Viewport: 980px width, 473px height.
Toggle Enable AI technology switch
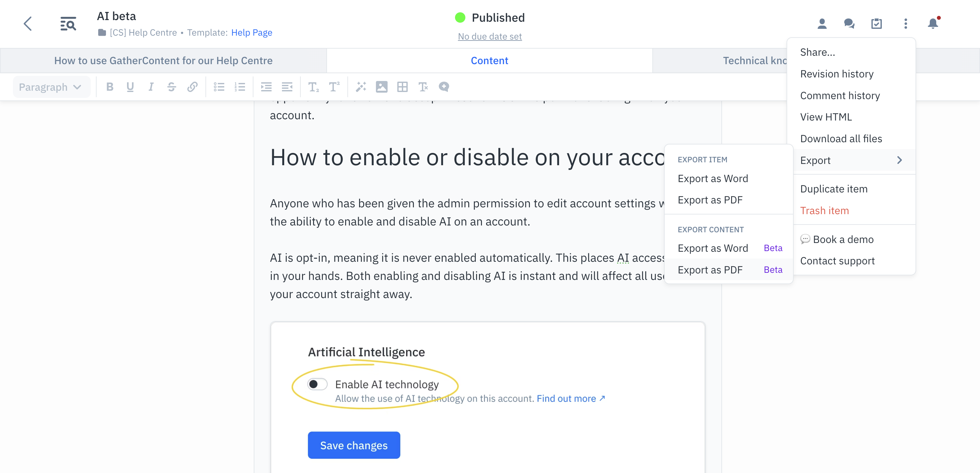coord(318,384)
